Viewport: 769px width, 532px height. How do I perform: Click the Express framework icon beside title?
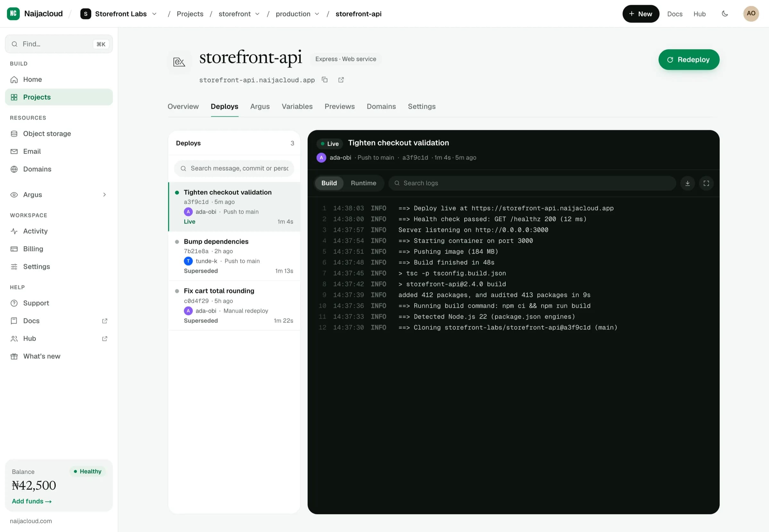click(x=179, y=62)
